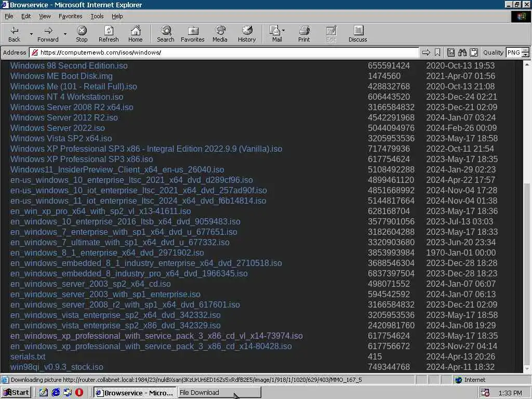Open en_windows_server_2003_sp2_x64_cd.iso link
The height and width of the screenshot is (399, 532).
coord(90,284)
